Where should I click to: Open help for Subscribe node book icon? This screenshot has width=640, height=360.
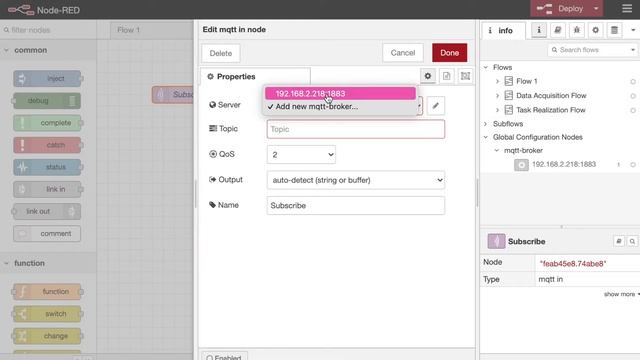[x=619, y=241]
